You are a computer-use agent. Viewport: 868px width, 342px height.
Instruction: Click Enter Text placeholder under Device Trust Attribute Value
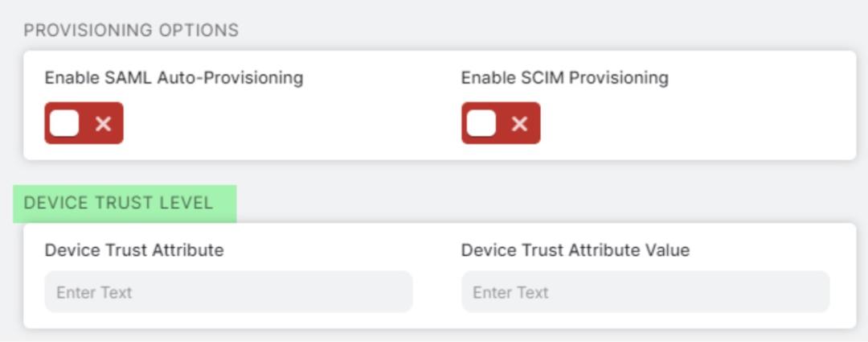coord(510,293)
